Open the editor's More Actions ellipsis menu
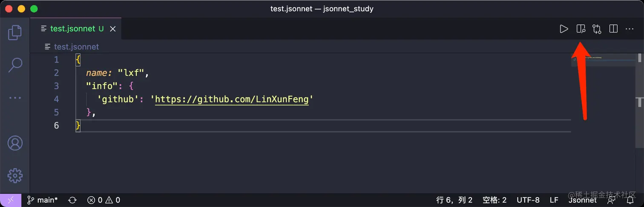The width and height of the screenshot is (644, 207). pos(630,29)
